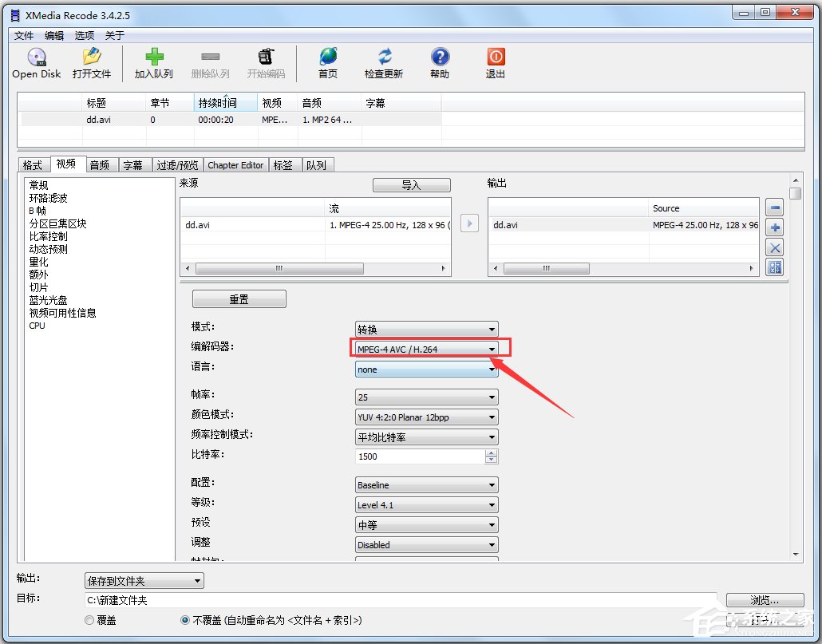Add output stream with plus icon
The image size is (822, 644).
tap(773, 227)
